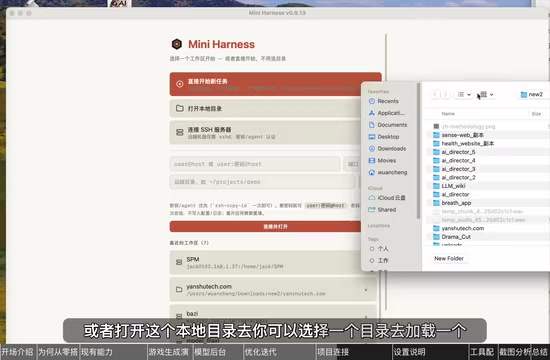Viewport: 550px width, 360px height.
Task: Jump to the 截图分析 video chapter
Action: click(515, 352)
